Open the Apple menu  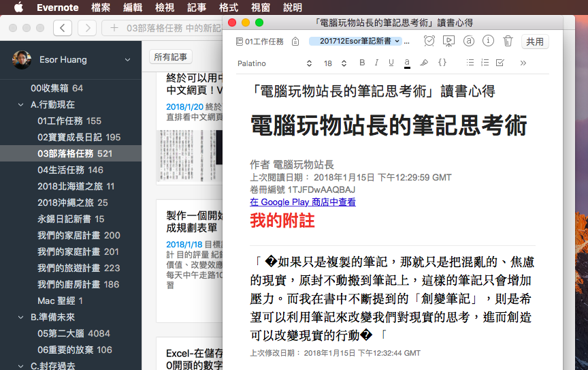pyautogui.click(x=18, y=7)
